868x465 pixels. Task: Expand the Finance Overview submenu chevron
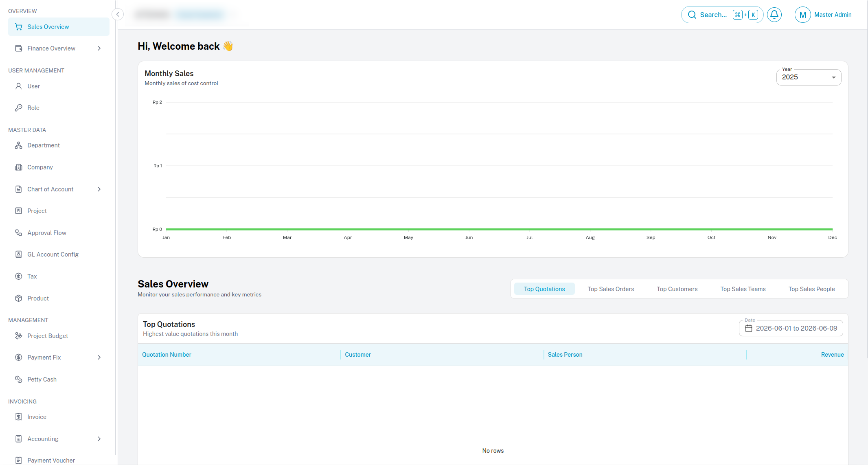click(99, 48)
